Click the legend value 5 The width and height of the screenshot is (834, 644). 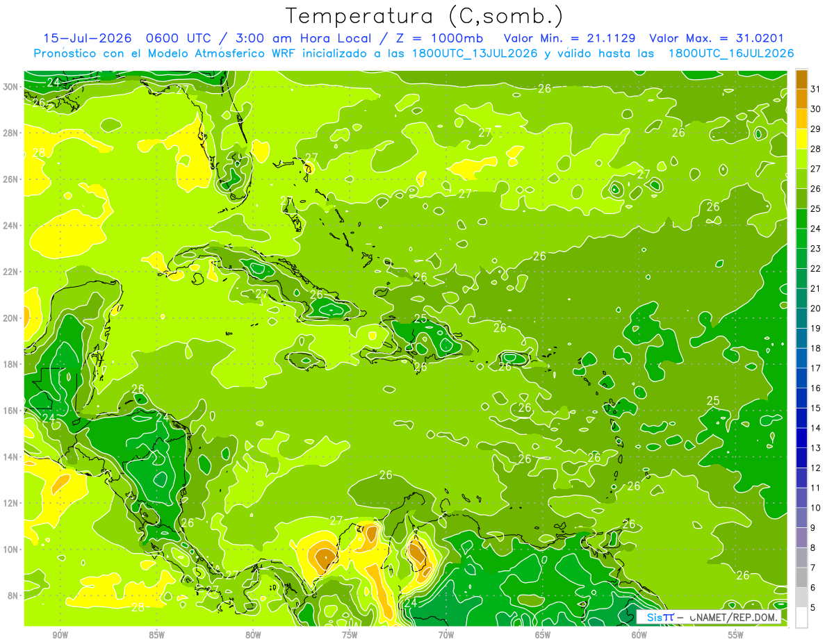813,608
